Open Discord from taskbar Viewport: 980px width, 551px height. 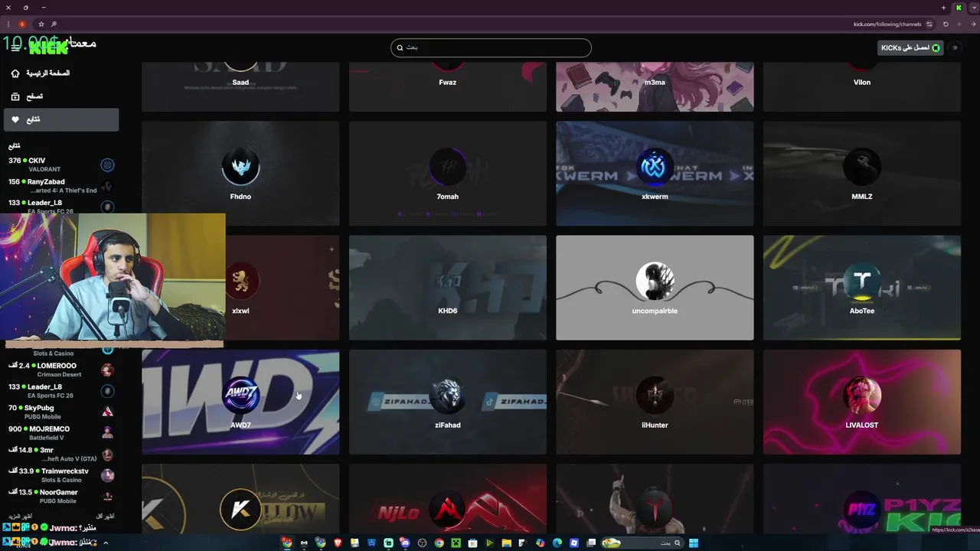[405, 543]
